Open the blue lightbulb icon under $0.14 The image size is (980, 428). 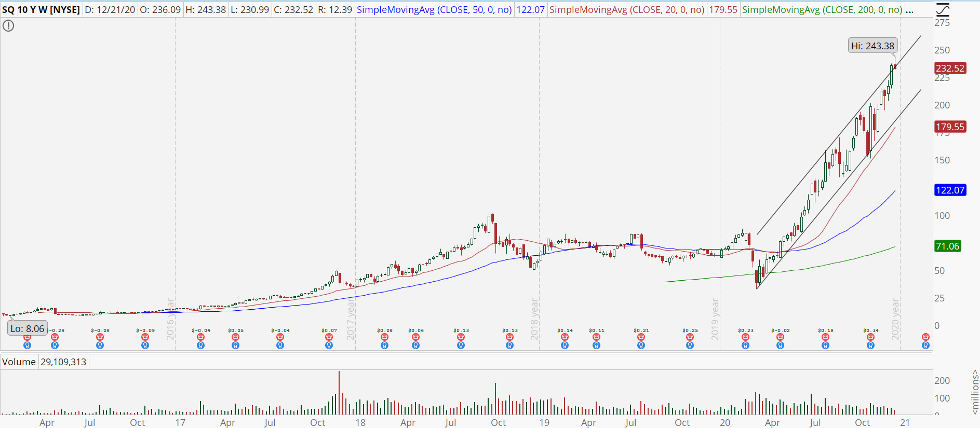pos(565,346)
